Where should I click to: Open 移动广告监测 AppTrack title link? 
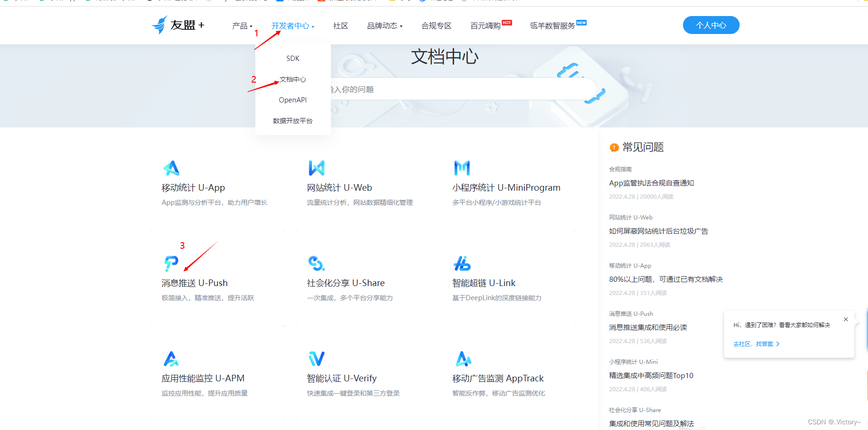click(498, 379)
